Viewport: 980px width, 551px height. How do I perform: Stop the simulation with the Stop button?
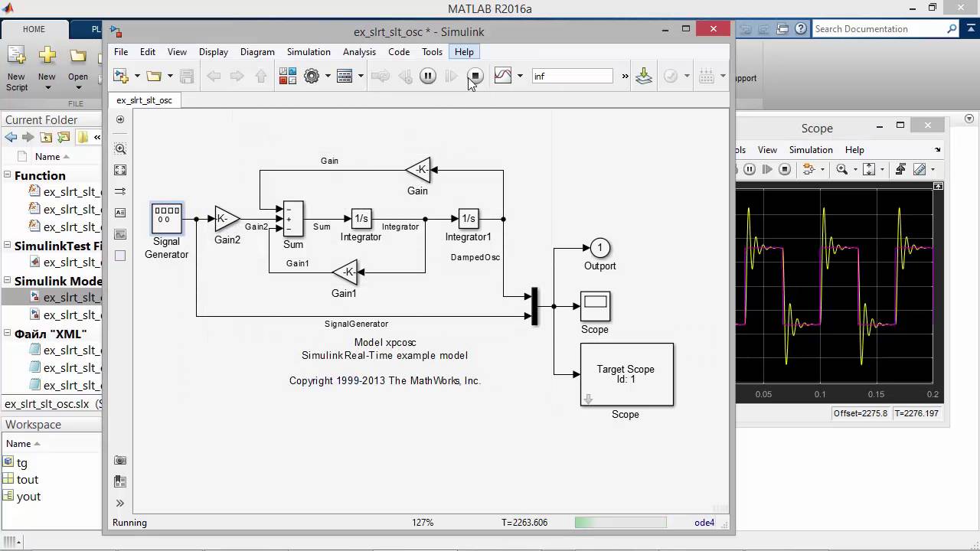[475, 76]
